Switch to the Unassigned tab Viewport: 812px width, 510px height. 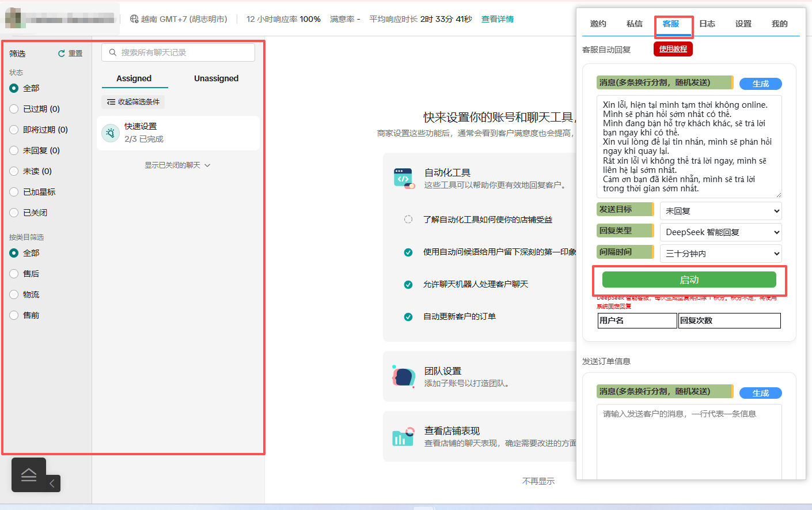tap(216, 78)
